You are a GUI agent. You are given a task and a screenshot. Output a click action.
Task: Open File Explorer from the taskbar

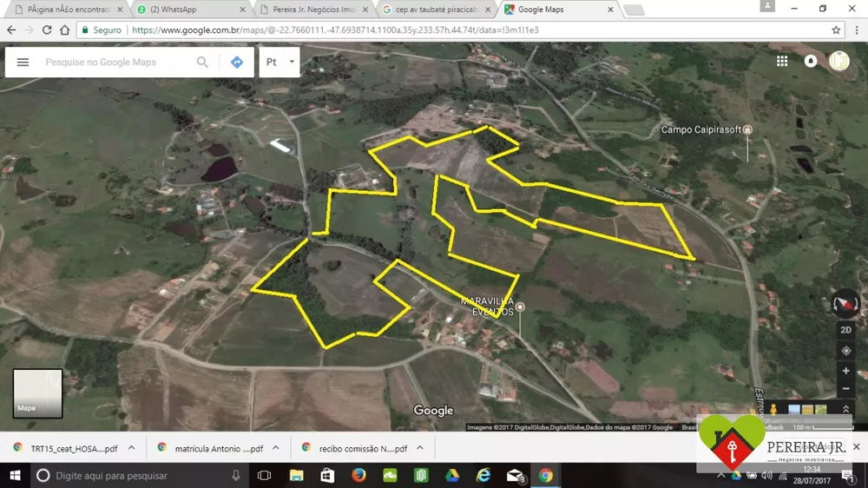(x=296, y=475)
